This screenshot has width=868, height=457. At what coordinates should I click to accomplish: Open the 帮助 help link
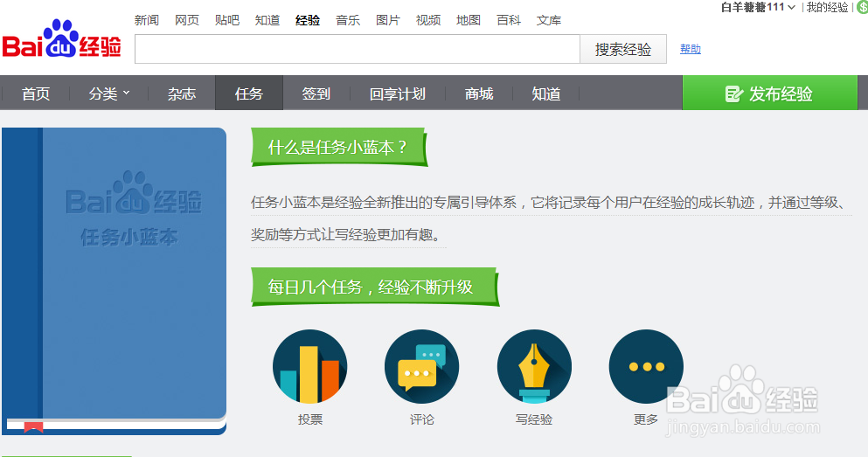coord(691,49)
